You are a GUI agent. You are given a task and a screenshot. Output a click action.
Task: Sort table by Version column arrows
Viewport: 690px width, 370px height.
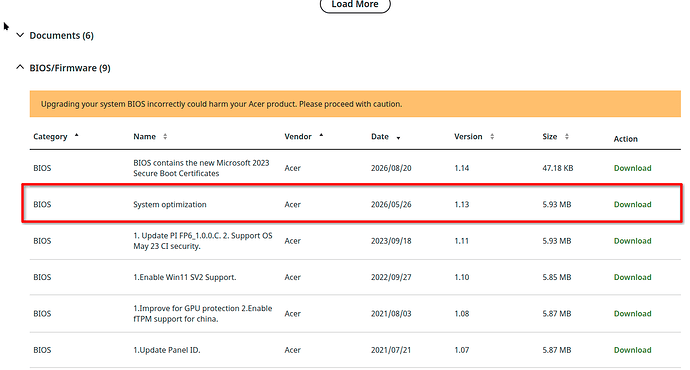pos(492,136)
